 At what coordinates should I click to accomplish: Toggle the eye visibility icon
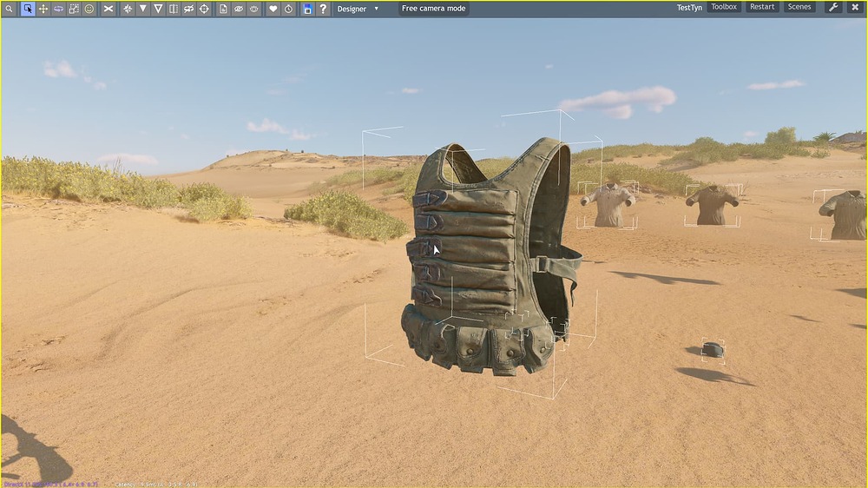coord(239,9)
